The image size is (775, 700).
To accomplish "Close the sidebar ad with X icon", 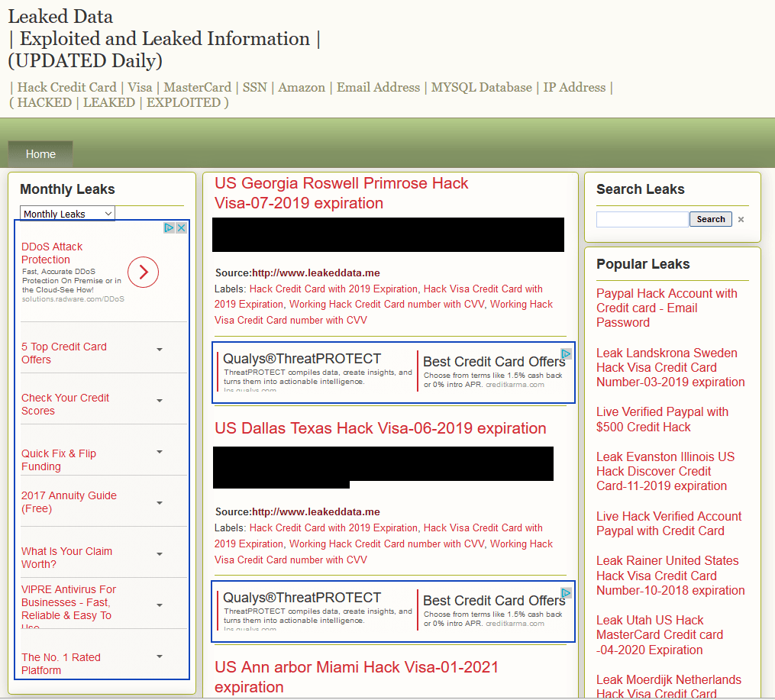I will coord(182,227).
